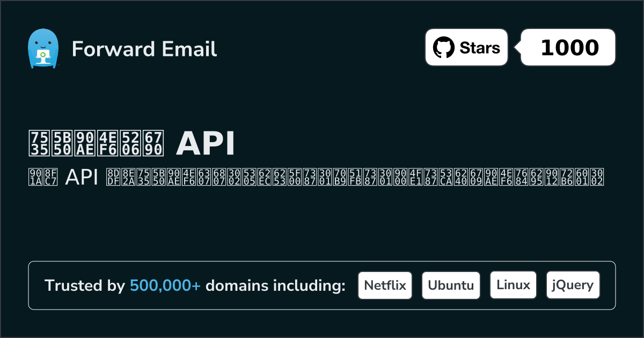Choose the jQuery badge
The height and width of the screenshot is (338, 644).
[x=573, y=285]
